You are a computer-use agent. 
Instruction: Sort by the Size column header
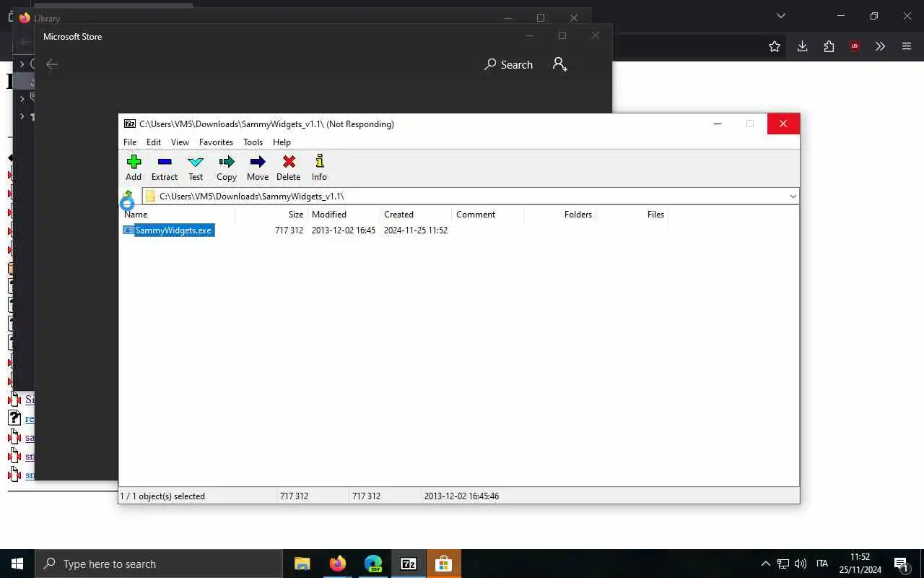tap(271, 215)
